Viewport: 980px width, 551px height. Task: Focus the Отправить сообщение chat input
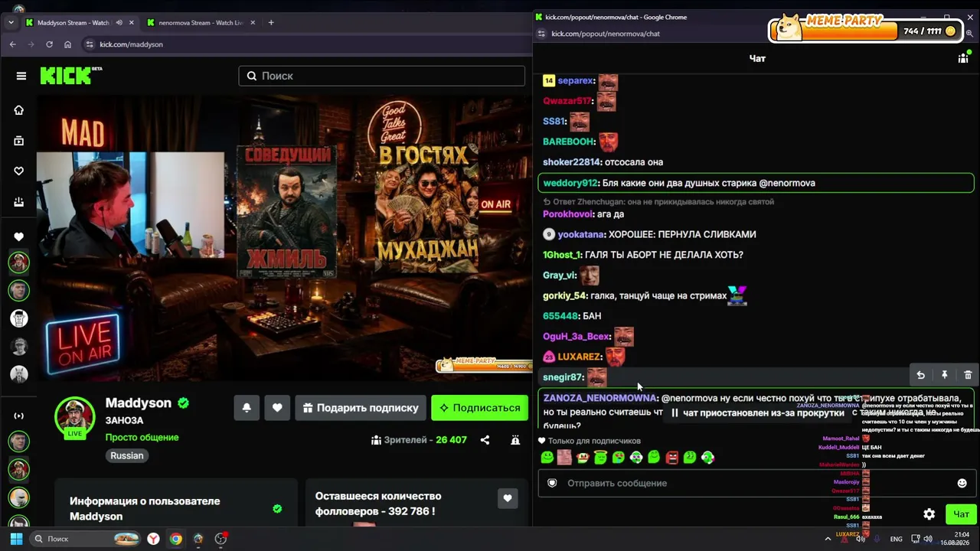[x=756, y=483]
